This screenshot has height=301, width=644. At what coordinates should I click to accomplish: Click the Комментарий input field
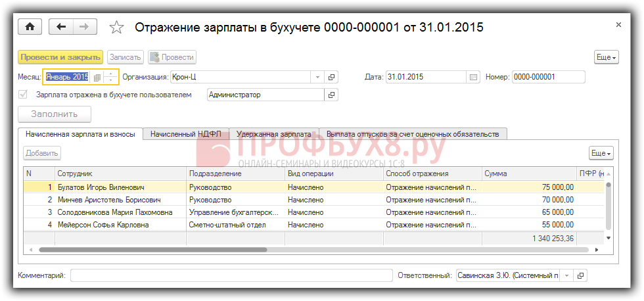pos(231,275)
